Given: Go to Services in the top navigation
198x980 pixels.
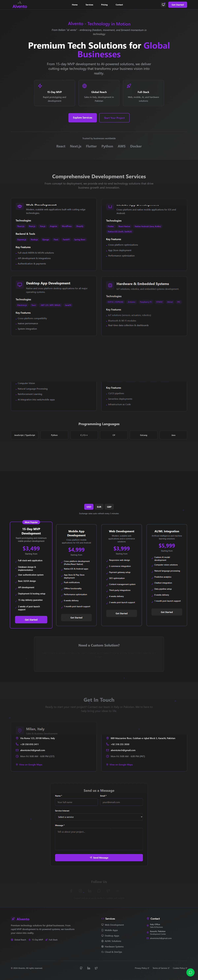Looking at the screenshot, I should coord(89,5).
